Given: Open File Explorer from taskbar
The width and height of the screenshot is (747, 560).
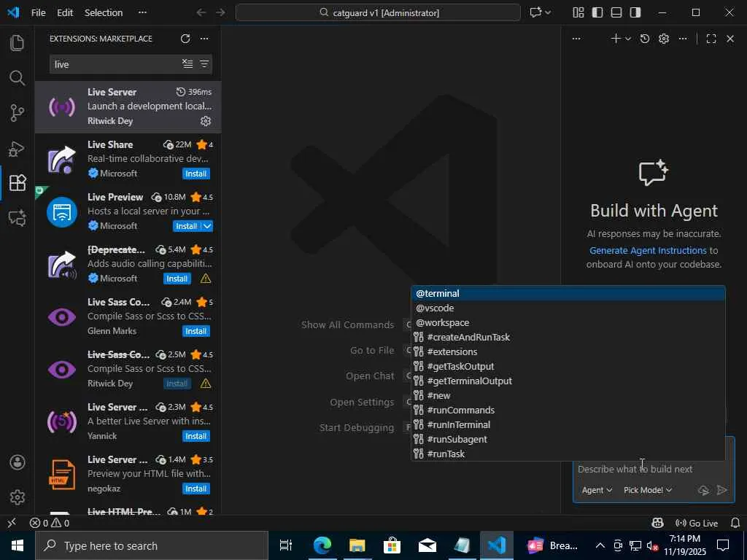Looking at the screenshot, I should pyautogui.click(x=357, y=545).
